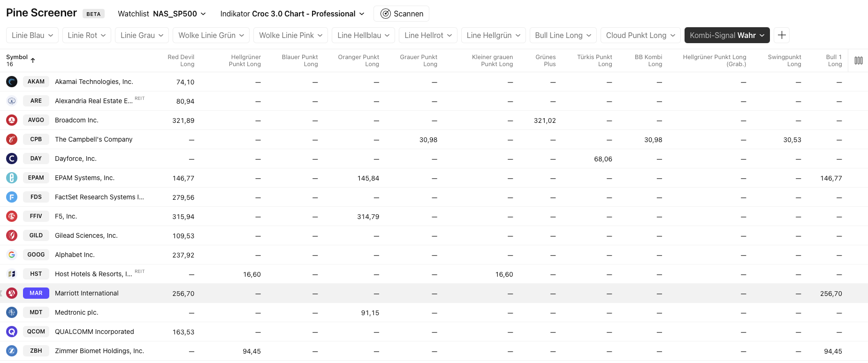Click the FactSet logo icon

click(x=12, y=197)
